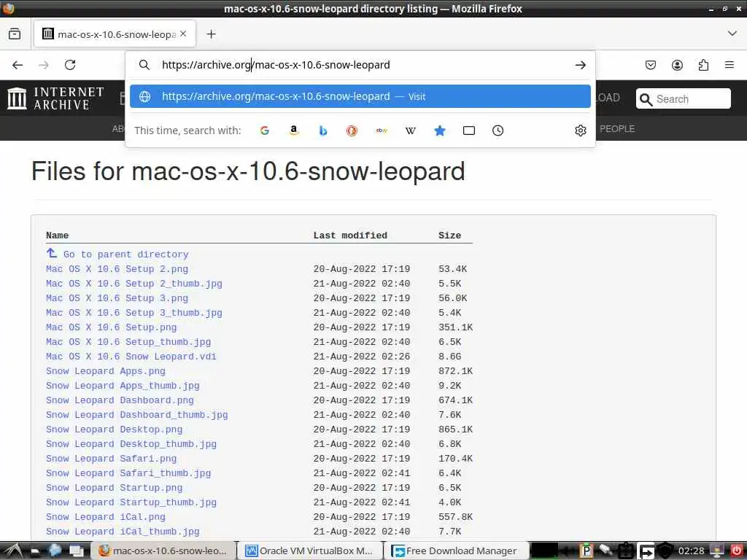This screenshot has width=747, height=560.
Task: Open Mac OS X 10.6 Setup.png file
Action: (111, 327)
